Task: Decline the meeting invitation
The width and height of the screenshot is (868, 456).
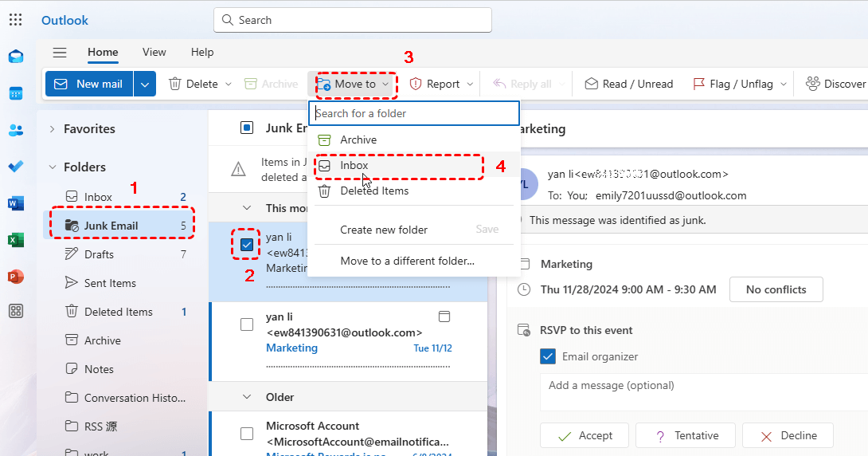Action: (788, 436)
